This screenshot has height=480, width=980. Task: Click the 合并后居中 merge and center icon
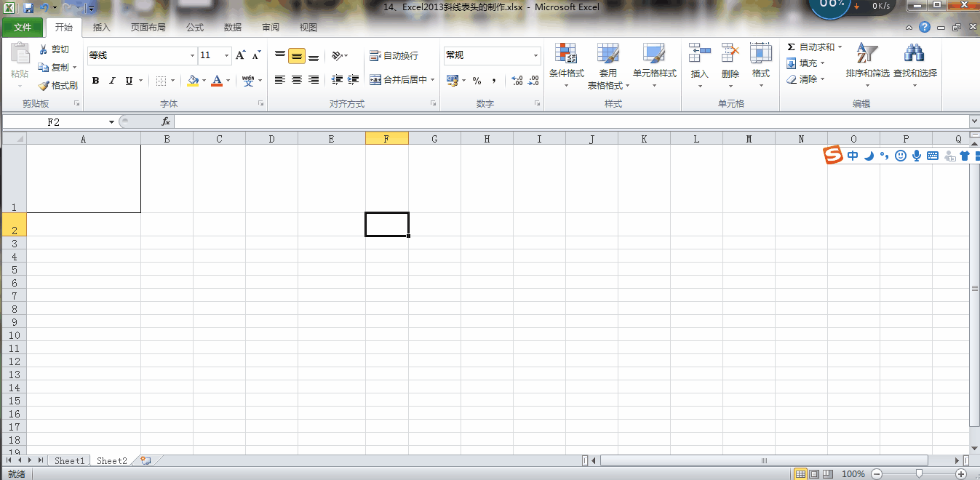(x=399, y=79)
